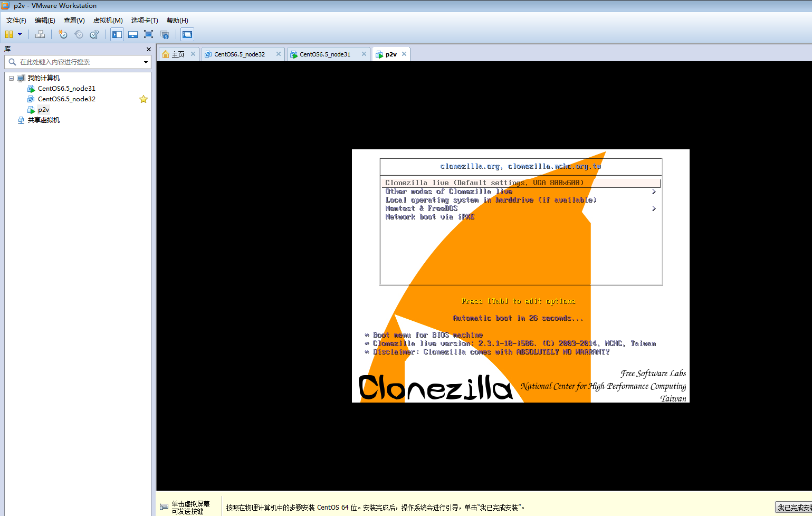The width and height of the screenshot is (812, 516).
Task: Enter full screen mode
Action: (x=149, y=34)
